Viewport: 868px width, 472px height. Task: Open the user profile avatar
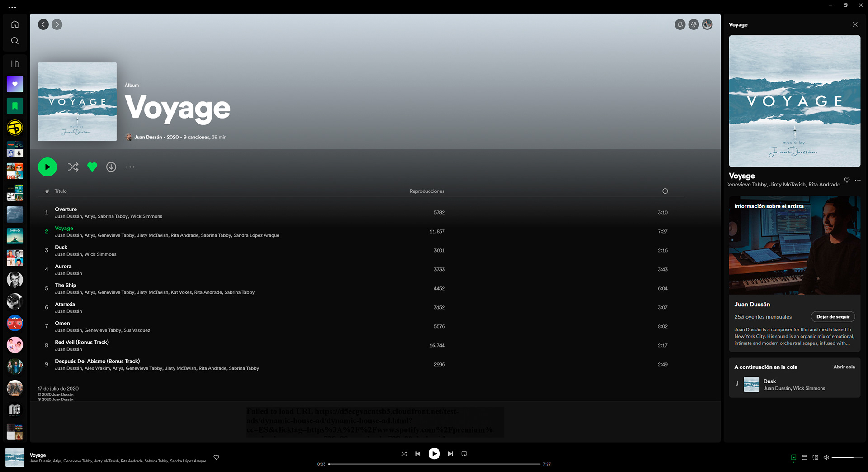click(x=707, y=24)
